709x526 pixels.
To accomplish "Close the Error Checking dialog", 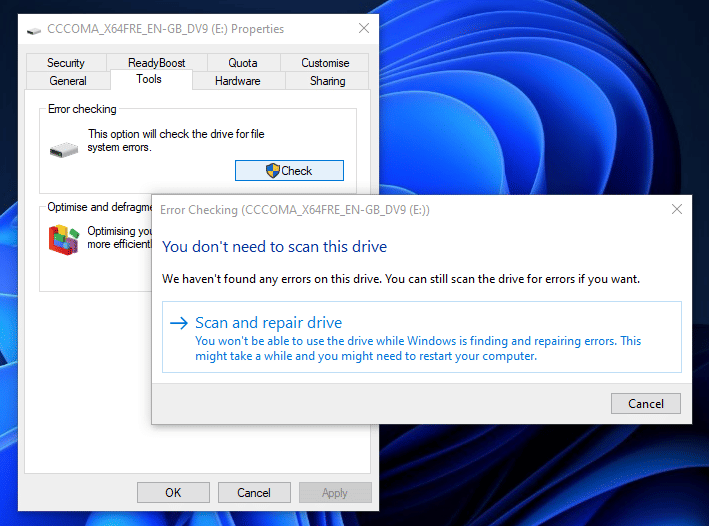I will pyautogui.click(x=676, y=209).
